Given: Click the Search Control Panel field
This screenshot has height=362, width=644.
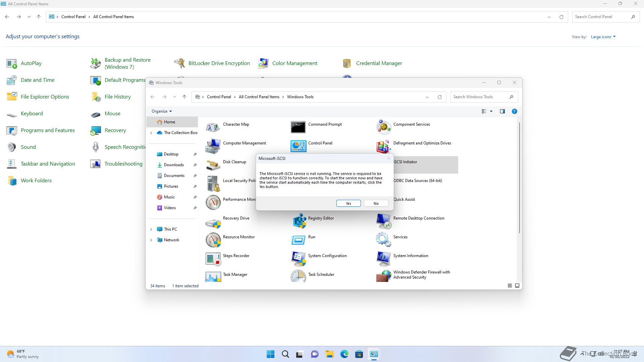Looking at the screenshot, I should [x=605, y=17].
